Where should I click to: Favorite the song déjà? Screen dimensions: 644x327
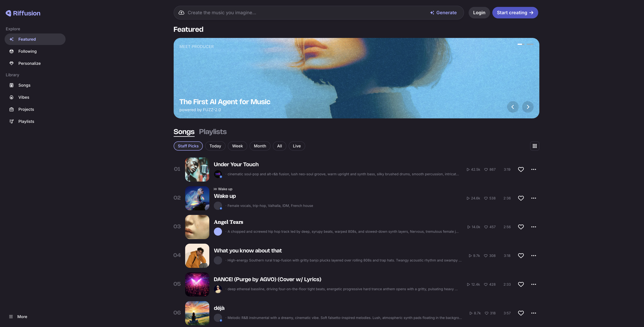click(521, 313)
